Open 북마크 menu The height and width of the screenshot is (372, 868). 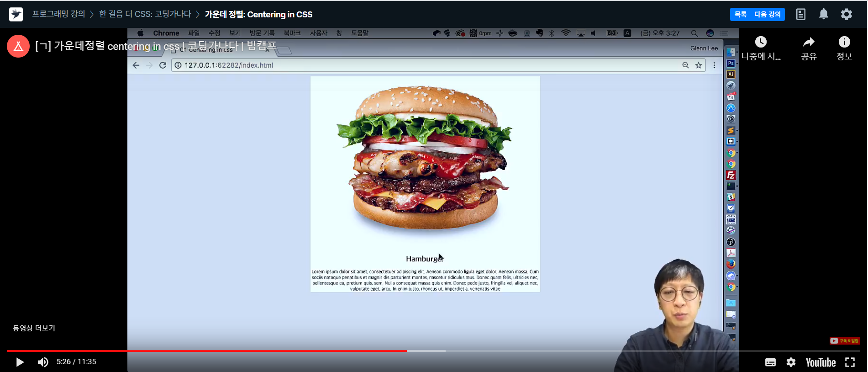click(292, 33)
